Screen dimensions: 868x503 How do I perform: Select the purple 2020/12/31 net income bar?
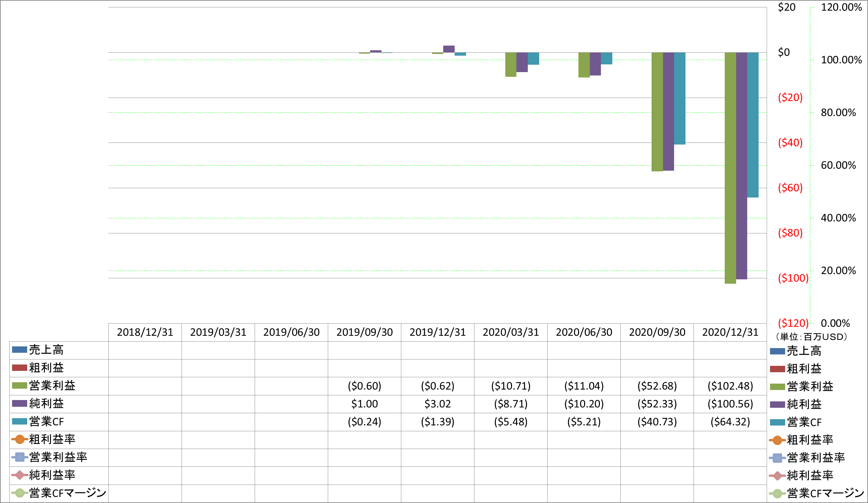(742, 166)
